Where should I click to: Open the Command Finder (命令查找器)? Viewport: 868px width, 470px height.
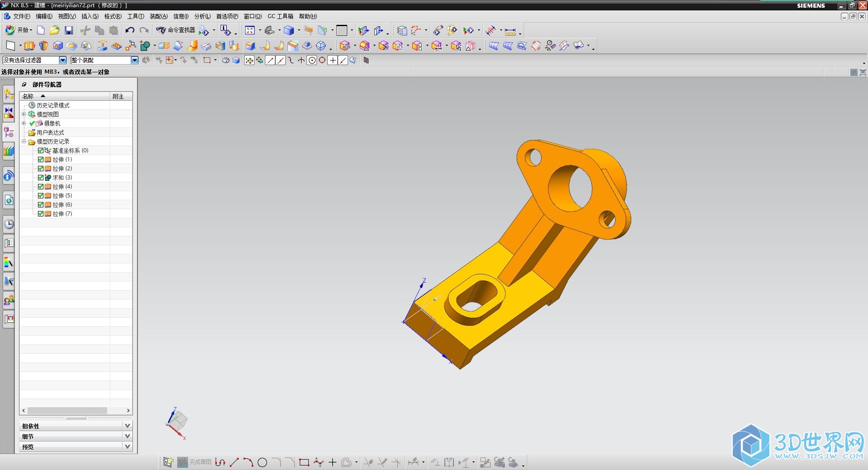(175, 30)
